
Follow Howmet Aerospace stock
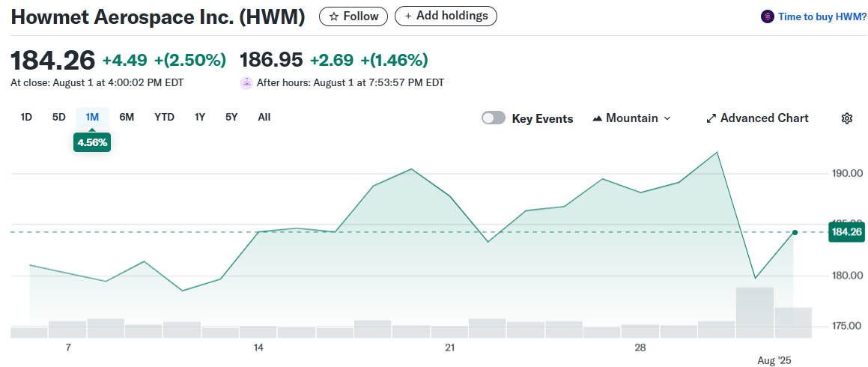pyautogui.click(x=353, y=16)
